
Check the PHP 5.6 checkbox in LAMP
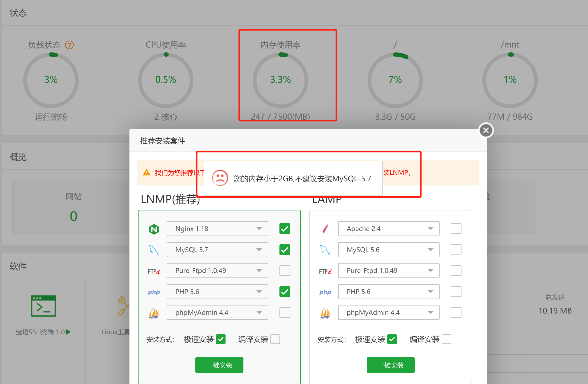coord(456,292)
